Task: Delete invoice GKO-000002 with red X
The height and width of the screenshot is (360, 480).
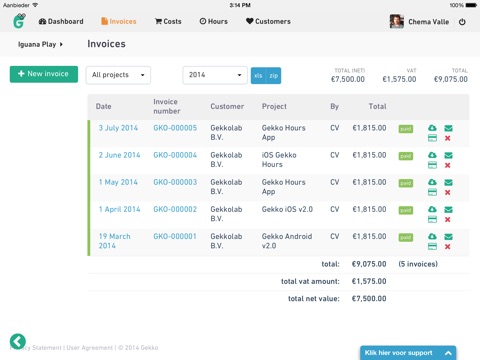Action: (448, 219)
